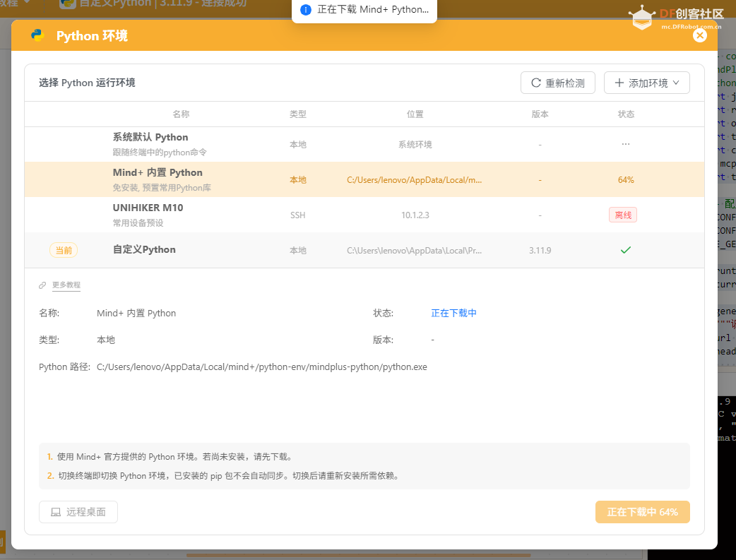
Task: Click the 离线 status badge
Action: coord(623,215)
